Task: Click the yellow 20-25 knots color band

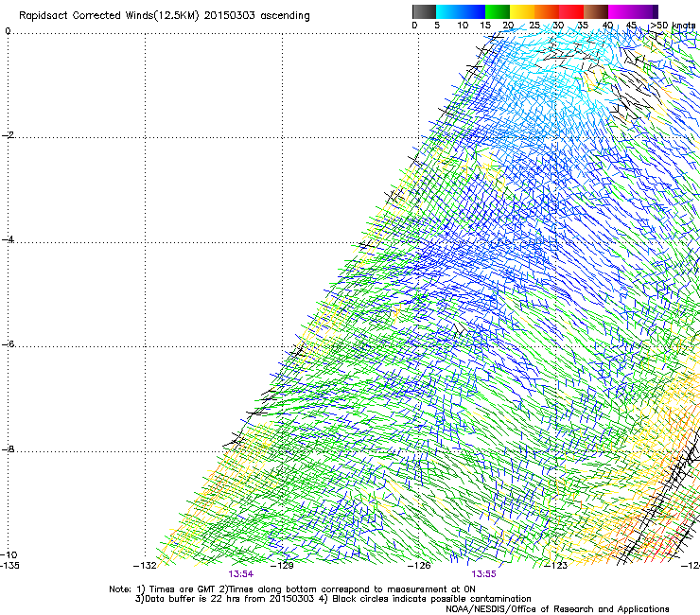Action: tap(522, 11)
